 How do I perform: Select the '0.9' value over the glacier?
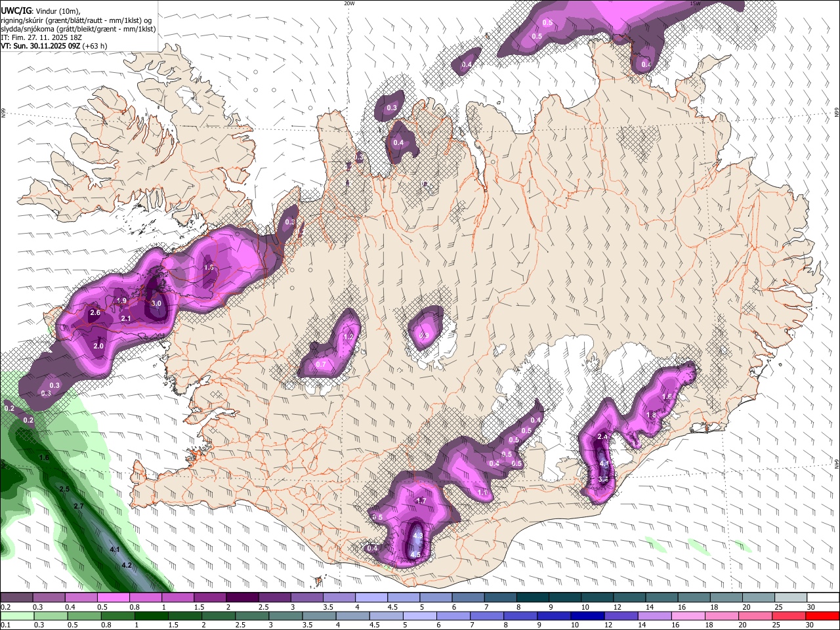tap(424, 336)
